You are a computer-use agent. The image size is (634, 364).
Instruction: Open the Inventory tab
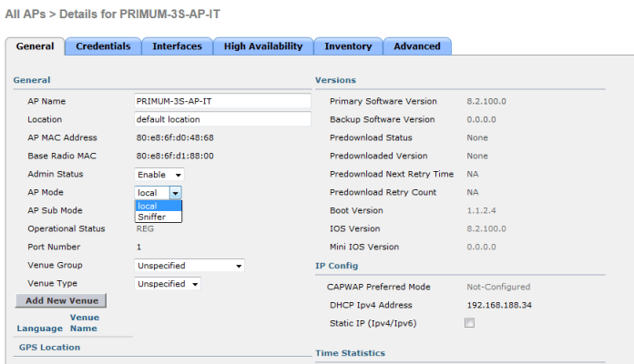click(x=347, y=46)
